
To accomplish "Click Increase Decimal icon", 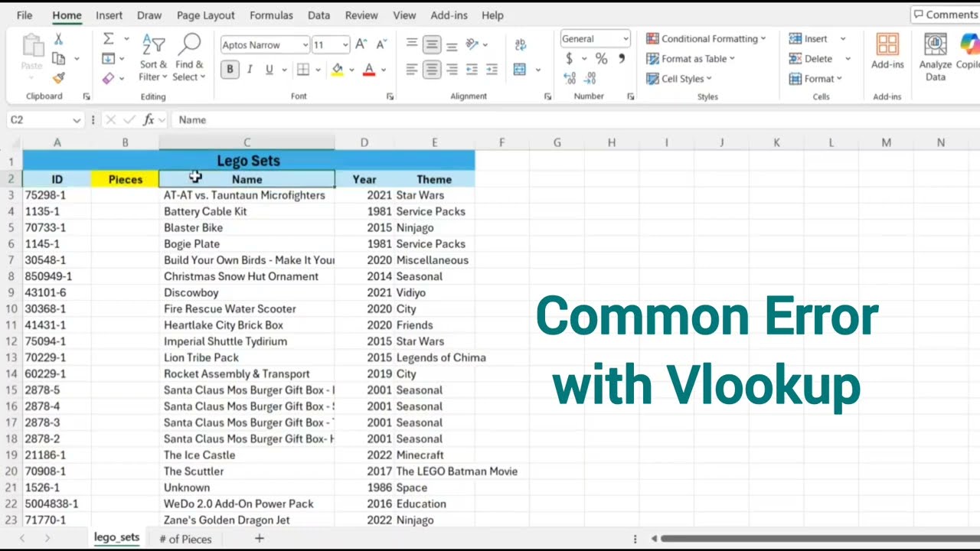I will click(570, 78).
